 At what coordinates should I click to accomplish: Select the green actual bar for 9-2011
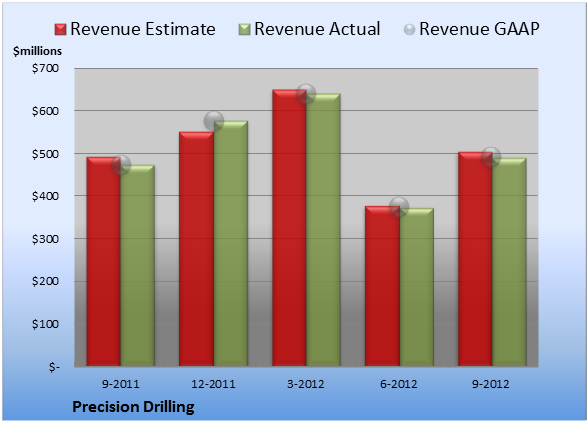(138, 266)
